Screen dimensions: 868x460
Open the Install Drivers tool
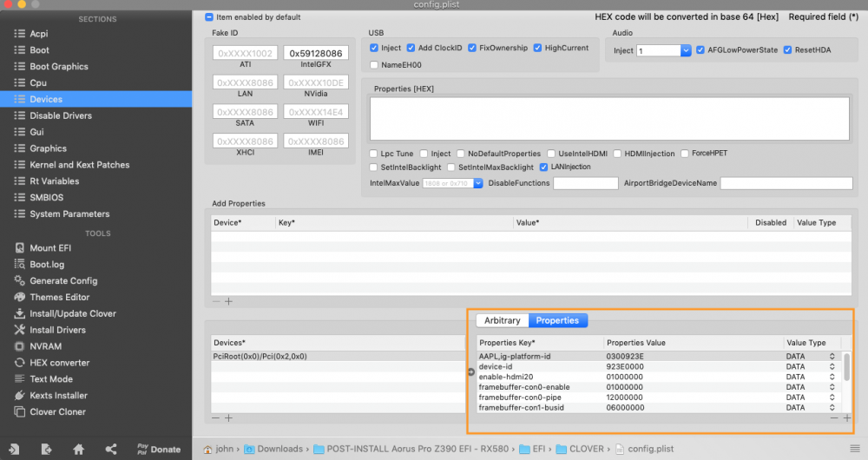point(57,329)
